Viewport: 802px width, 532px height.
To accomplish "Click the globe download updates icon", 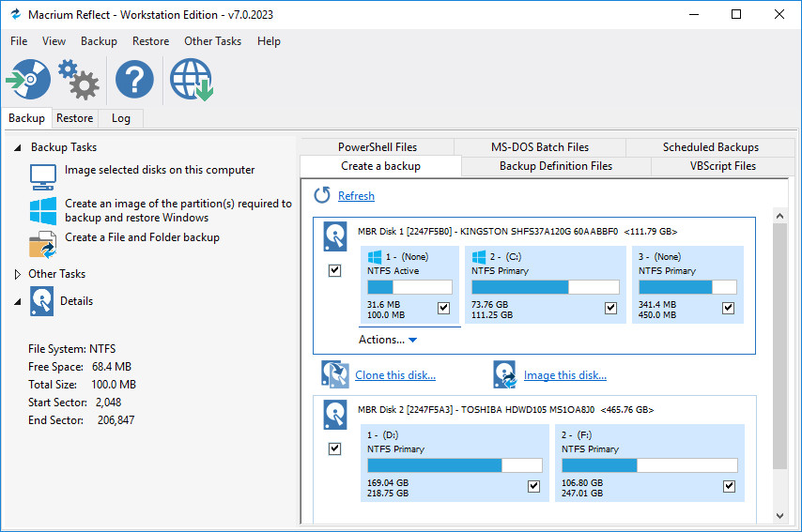I will pyautogui.click(x=192, y=79).
